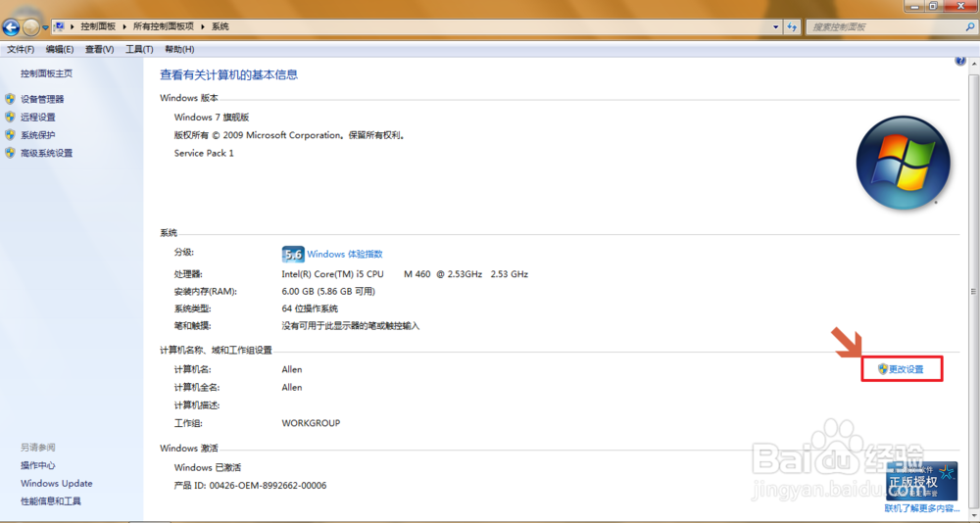This screenshot has width=980, height=523.
Task: Select the 'Windows 7 旗舰版' text
Action: (212, 117)
